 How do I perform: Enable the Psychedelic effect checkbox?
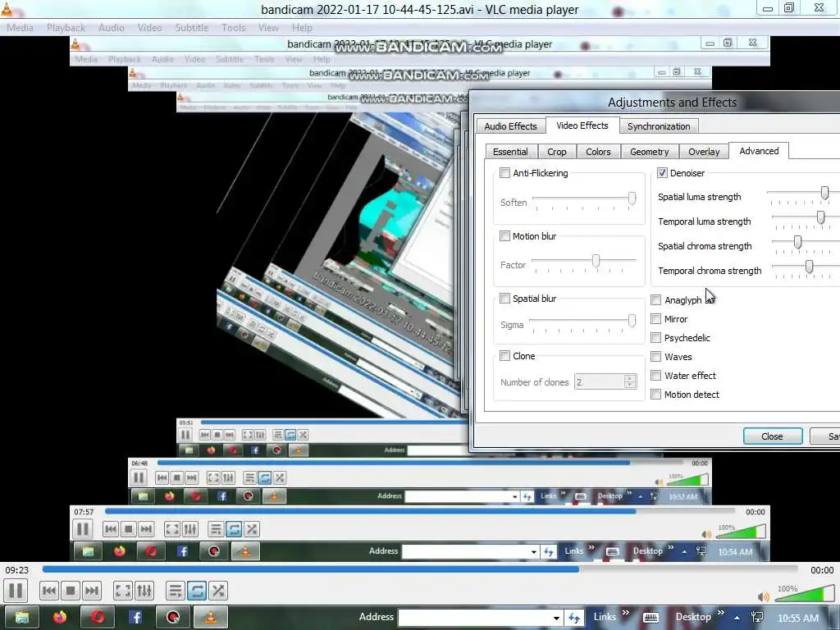pyautogui.click(x=655, y=337)
